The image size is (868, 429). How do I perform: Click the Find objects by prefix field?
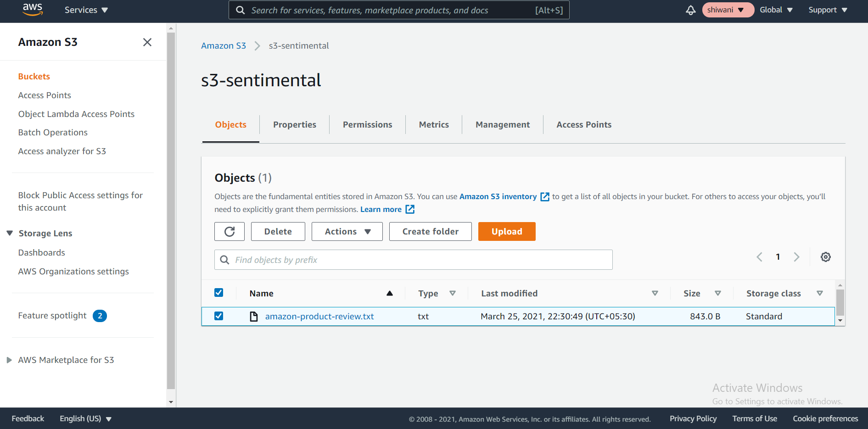[414, 260]
